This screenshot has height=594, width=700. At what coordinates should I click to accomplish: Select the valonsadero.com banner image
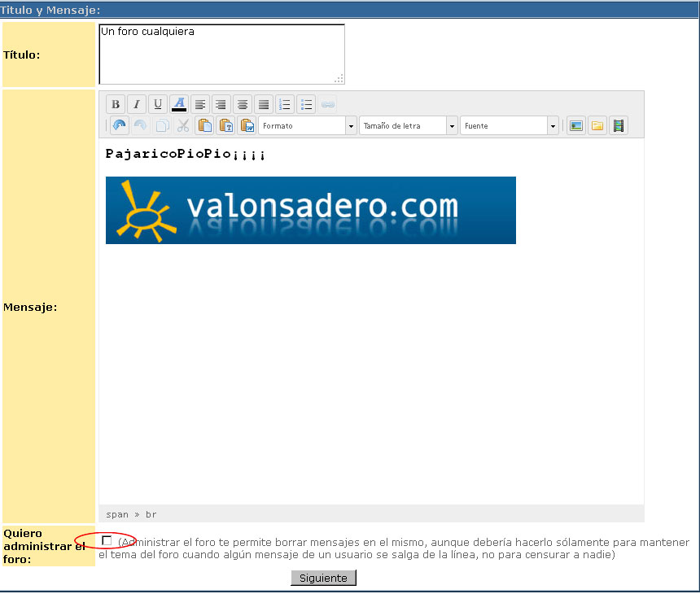click(x=310, y=210)
